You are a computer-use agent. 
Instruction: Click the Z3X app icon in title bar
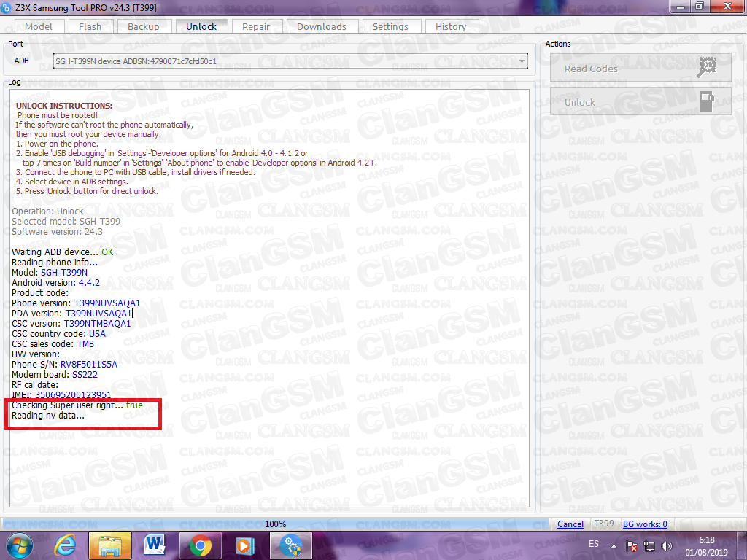(x=6, y=7)
